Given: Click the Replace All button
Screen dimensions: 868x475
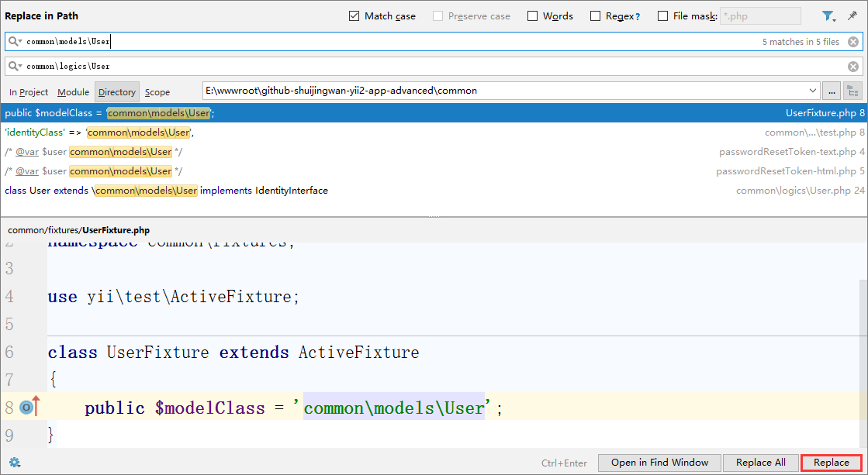Looking at the screenshot, I should click(760, 463).
